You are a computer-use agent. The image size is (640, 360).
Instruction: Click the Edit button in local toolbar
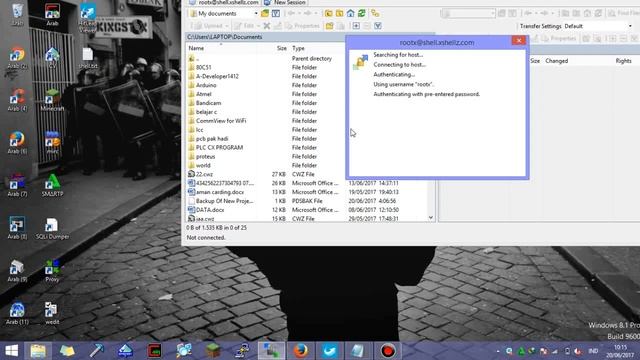244,26
